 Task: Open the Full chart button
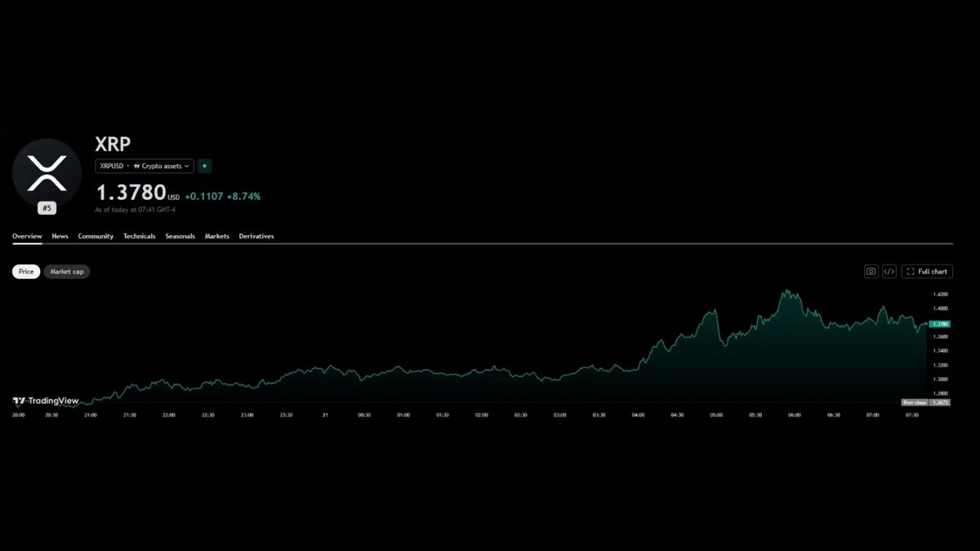[927, 271]
